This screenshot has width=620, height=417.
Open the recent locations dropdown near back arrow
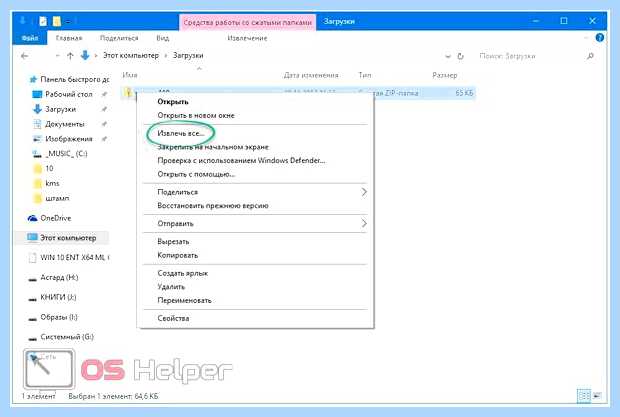coord(57,56)
